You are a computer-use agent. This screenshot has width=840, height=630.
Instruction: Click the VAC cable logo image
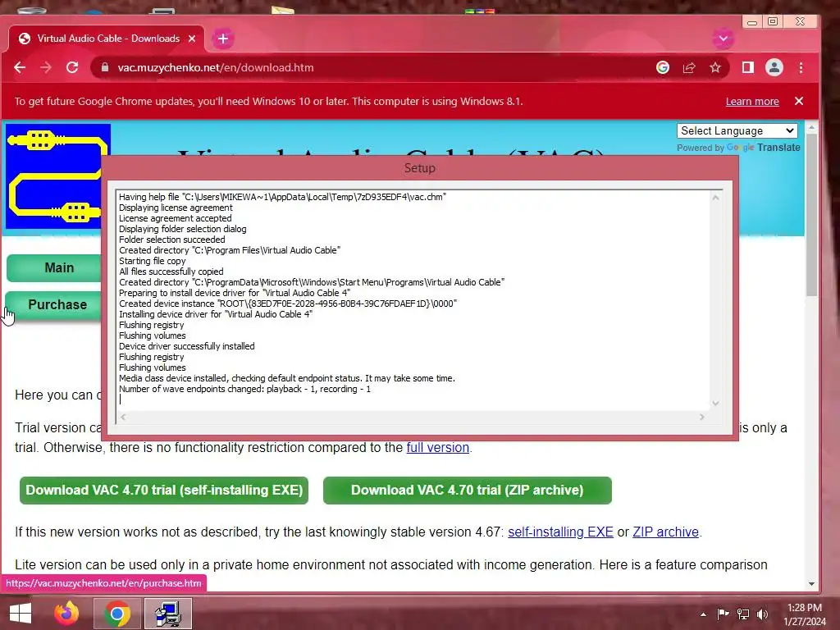click(x=53, y=177)
